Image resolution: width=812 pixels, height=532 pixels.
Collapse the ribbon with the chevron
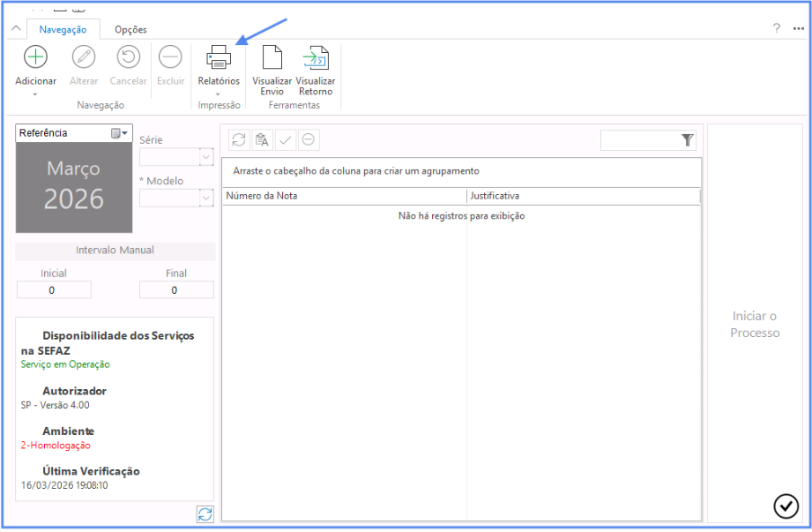tap(15, 29)
